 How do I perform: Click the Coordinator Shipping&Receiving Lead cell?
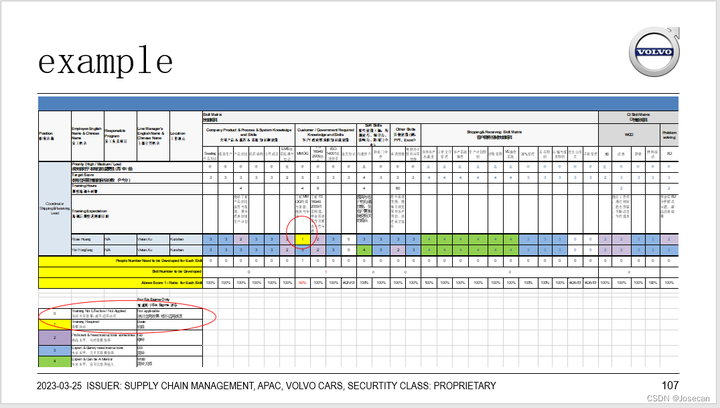(x=55, y=208)
